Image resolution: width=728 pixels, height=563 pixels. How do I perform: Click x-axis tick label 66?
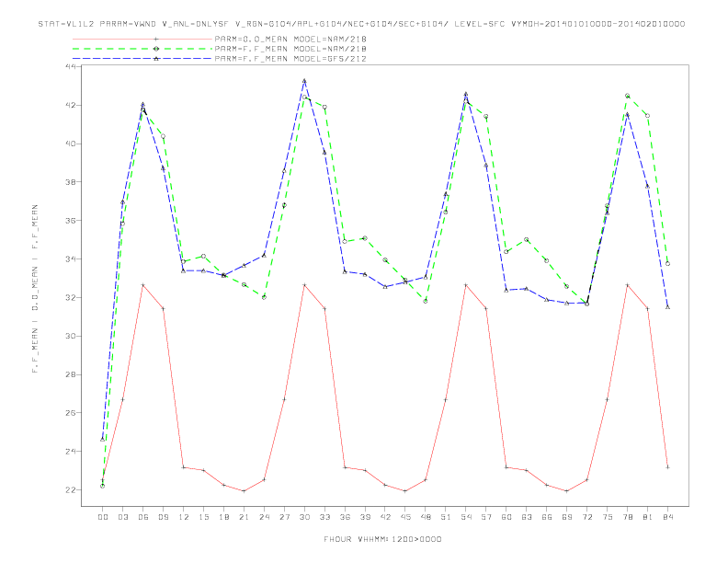547,517
